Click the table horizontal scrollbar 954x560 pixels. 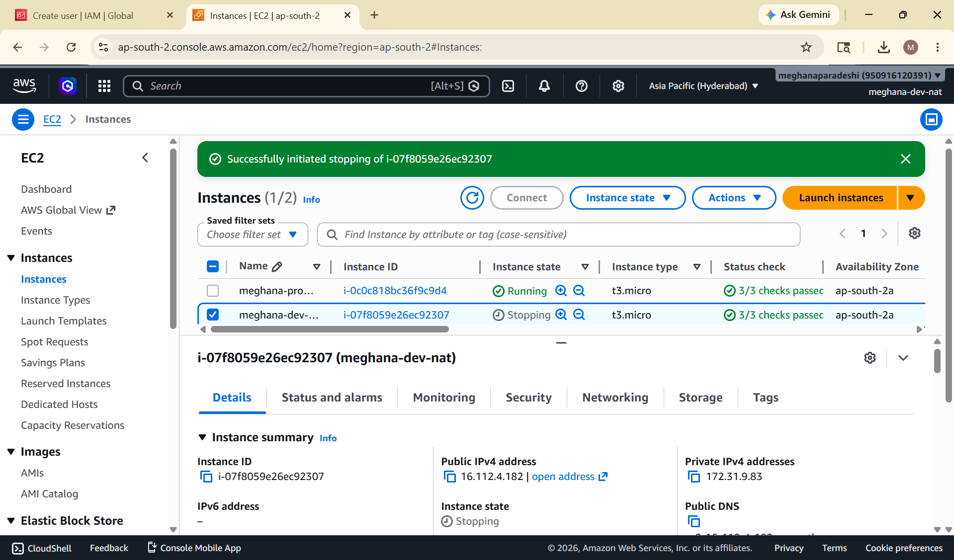pos(330,329)
